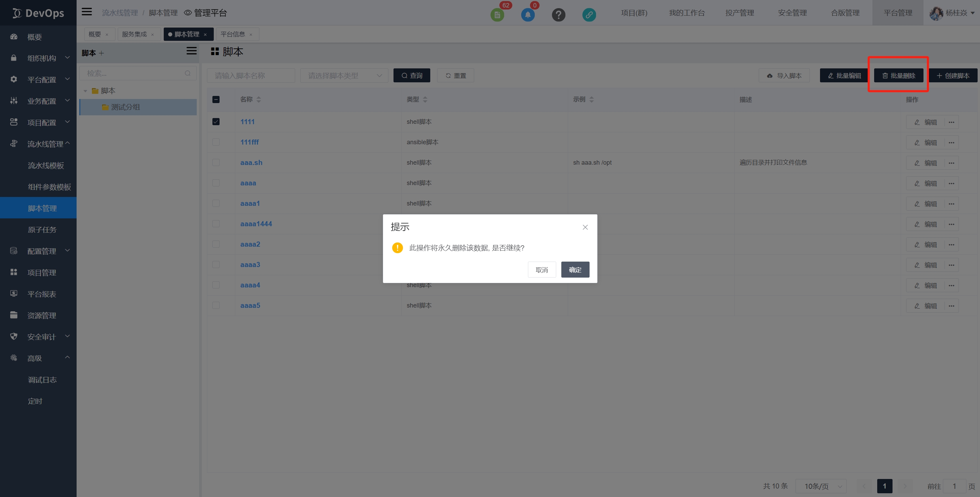Open the more options ellipsis for row 1111
The image size is (980, 497).
click(951, 122)
